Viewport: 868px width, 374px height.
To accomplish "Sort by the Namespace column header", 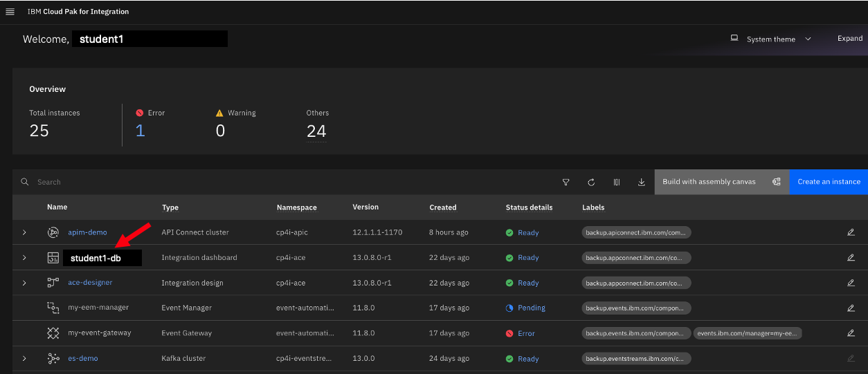I will pos(297,207).
